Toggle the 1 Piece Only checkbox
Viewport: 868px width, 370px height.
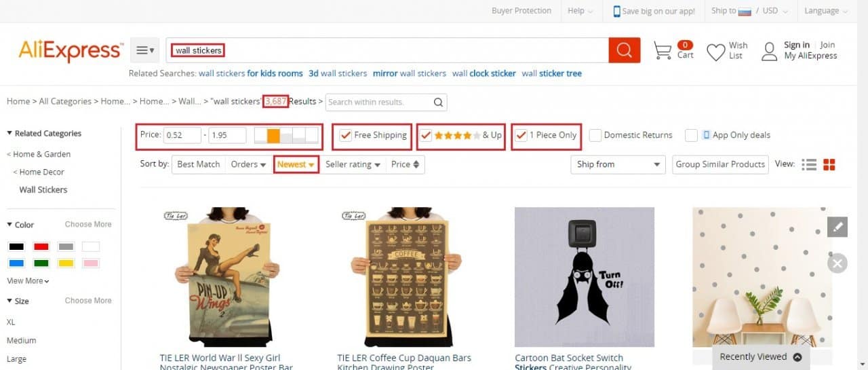coord(521,135)
